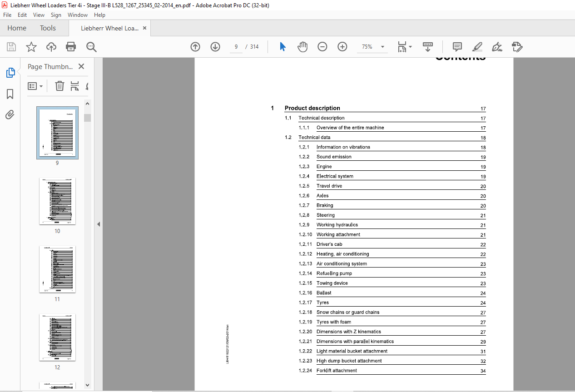Select page 12 thumbnail

tap(57, 337)
